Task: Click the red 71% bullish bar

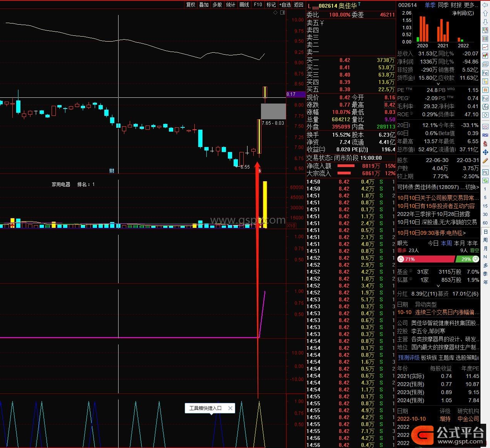Action: point(426,259)
